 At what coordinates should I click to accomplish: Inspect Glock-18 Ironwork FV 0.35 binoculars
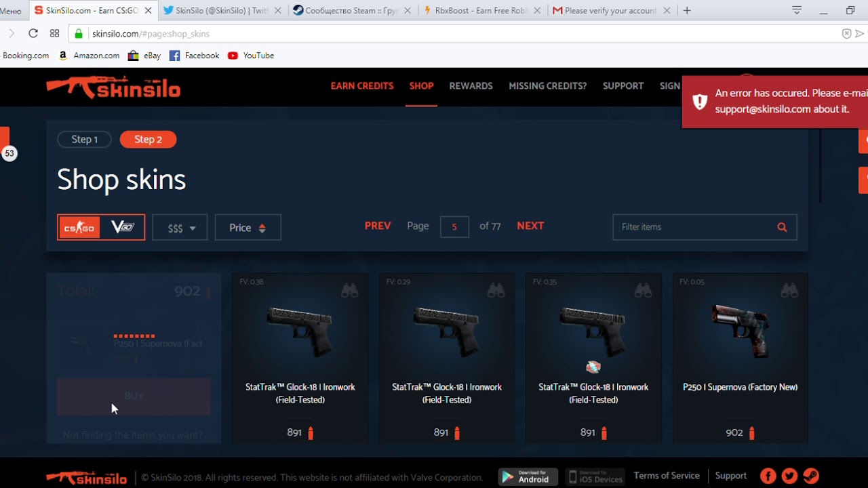pos(643,291)
